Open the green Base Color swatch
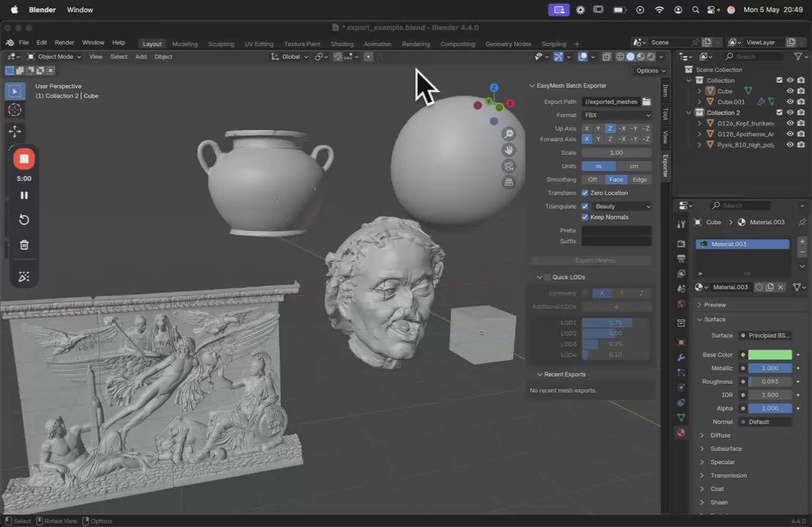The image size is (812, 527). 770,354
